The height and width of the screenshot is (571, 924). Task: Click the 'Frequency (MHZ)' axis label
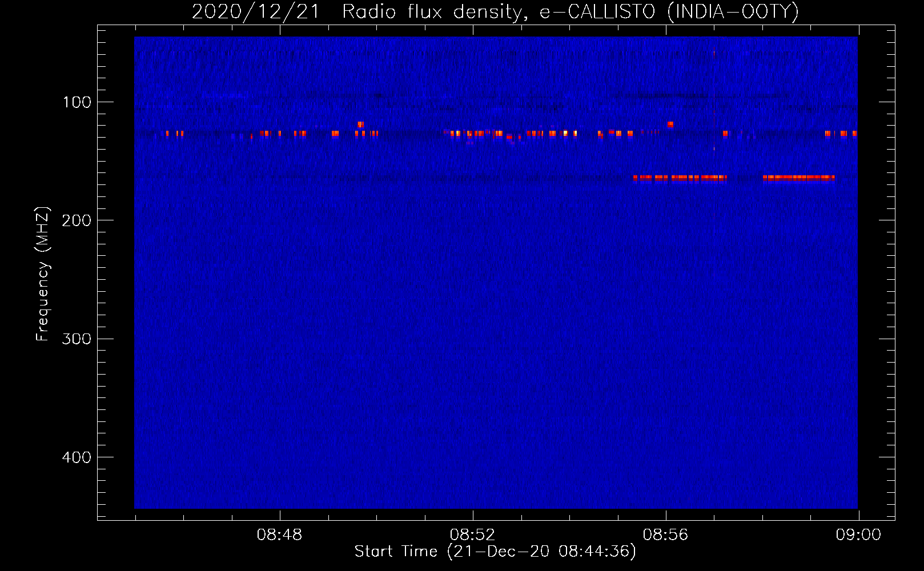pos(43,274)
